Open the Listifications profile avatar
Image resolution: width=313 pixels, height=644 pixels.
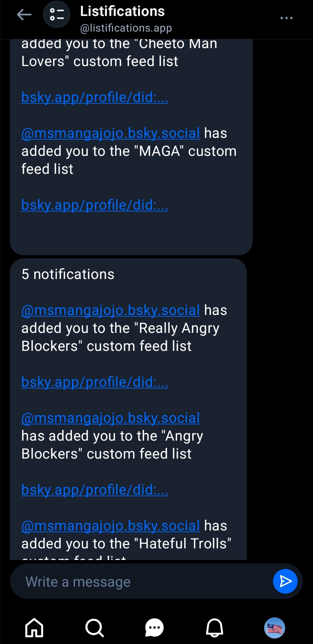[57, 15]
